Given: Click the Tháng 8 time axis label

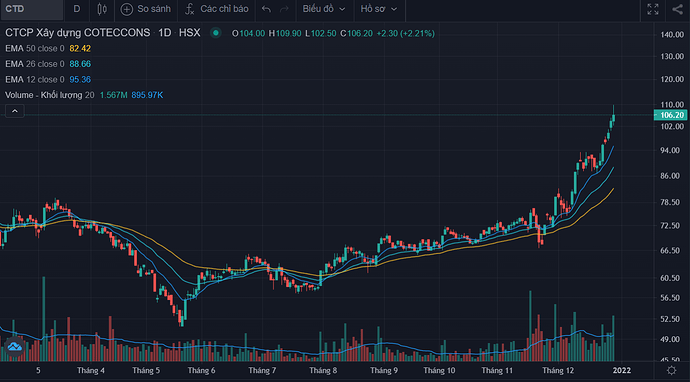Looking at the screenshot, I should [323, 370].
